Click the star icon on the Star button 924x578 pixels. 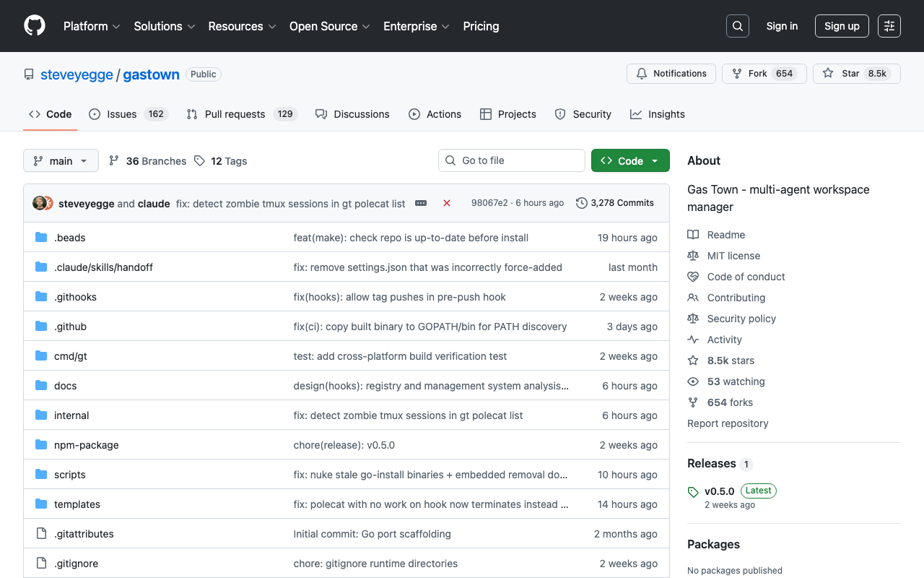pos(828,73)
